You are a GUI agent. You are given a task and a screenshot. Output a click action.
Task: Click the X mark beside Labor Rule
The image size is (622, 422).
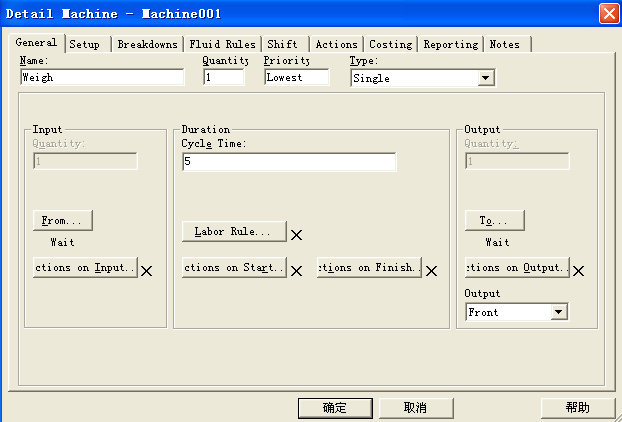point(296,235)
